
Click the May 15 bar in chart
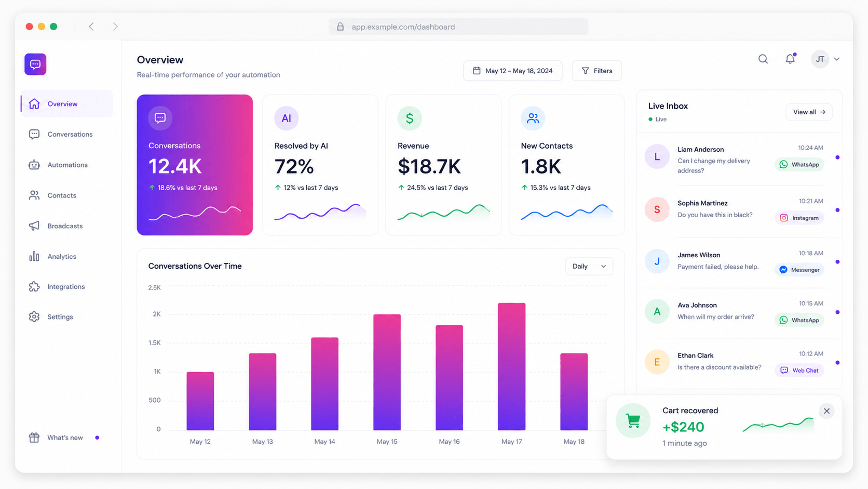pos(387,372)
